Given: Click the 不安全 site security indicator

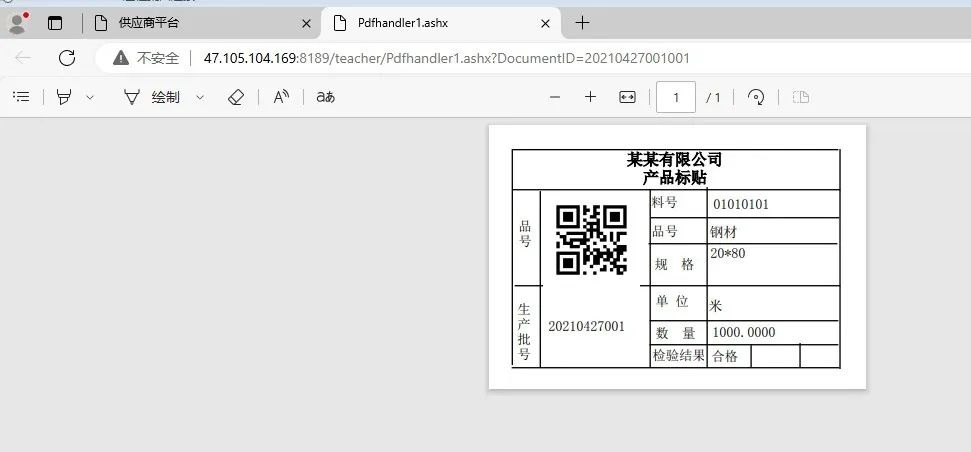Looking at the screenshot, I should (146, 58).
